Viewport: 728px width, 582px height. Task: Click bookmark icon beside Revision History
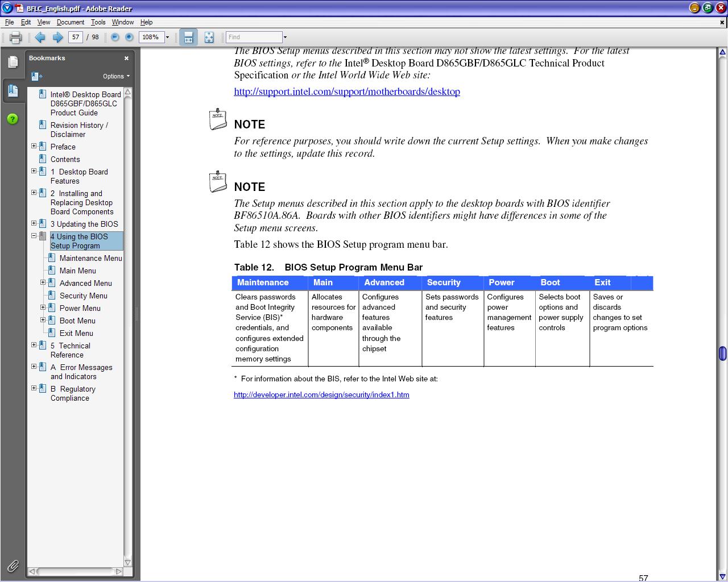(x=43, y=125)
